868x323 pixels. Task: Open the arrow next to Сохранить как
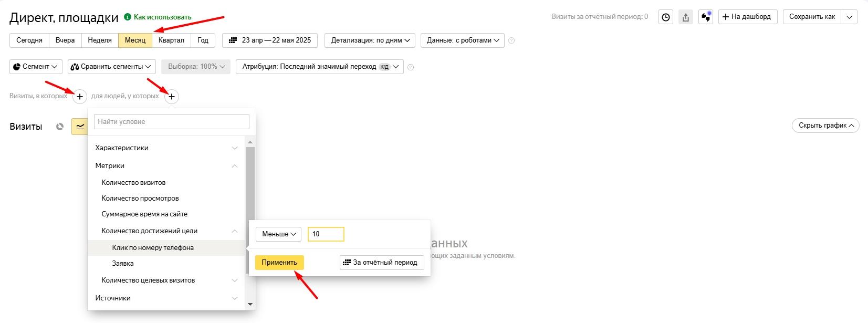tap(849, 17)
